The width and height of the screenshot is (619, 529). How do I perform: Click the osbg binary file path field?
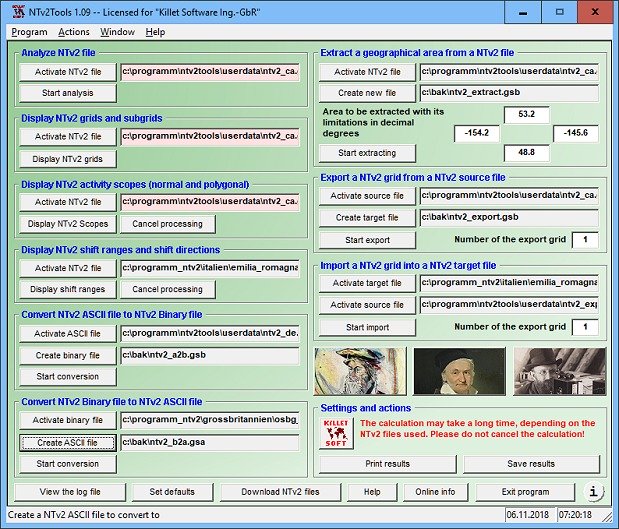tap(210, 420)
